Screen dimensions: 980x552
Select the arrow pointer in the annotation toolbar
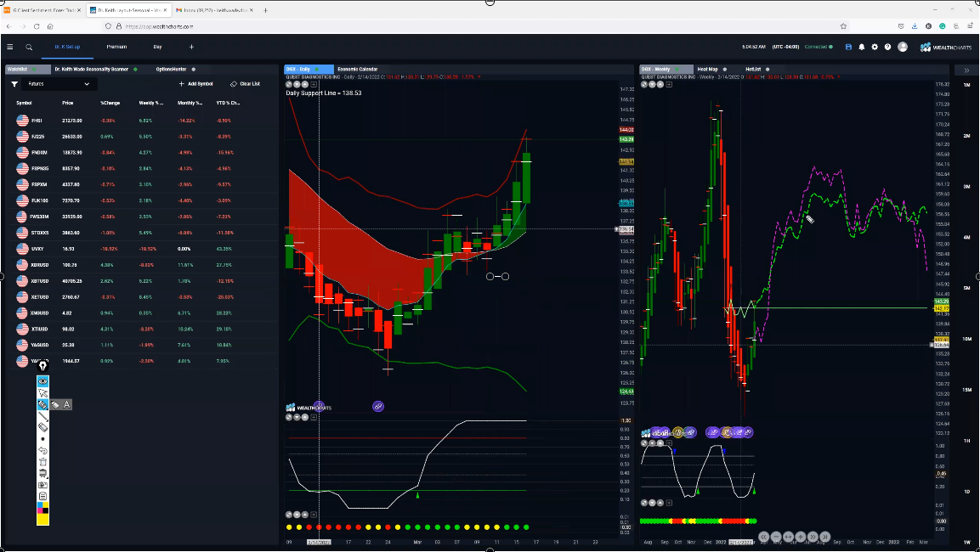(x=42, y=392)
